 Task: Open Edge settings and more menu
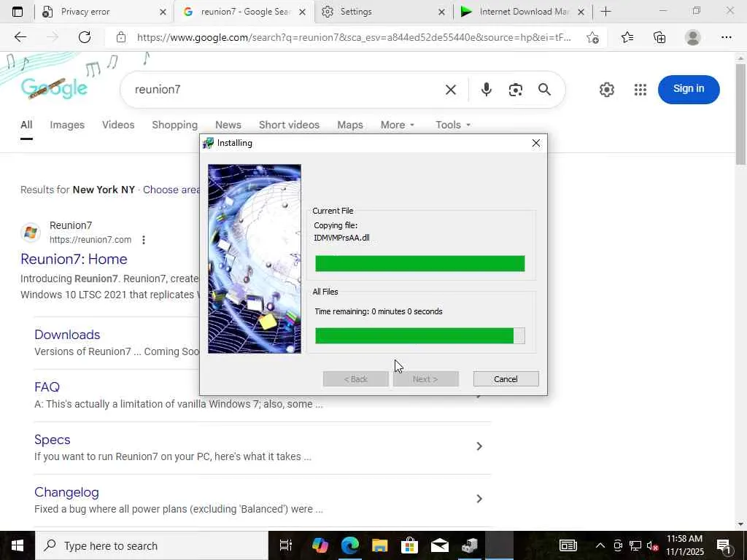coord(726,37)
